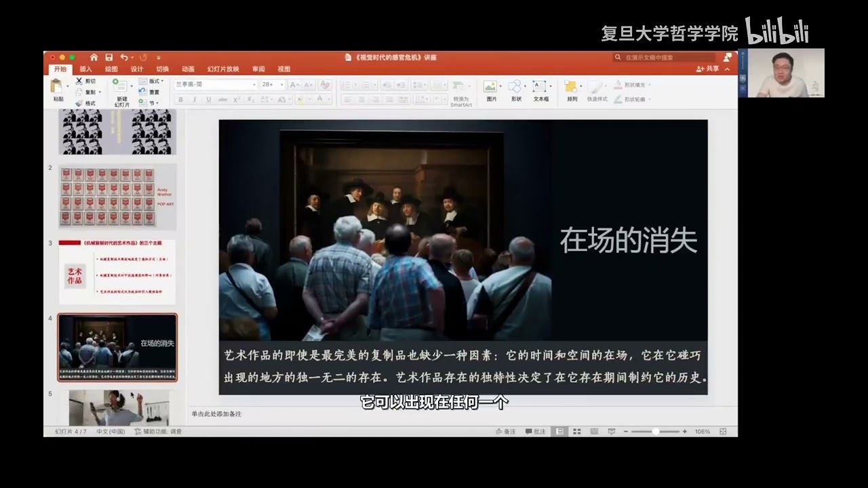Click the text highlight color swatch
The width and height of the screenshot is (868, 488).
(x=300, y=100)
